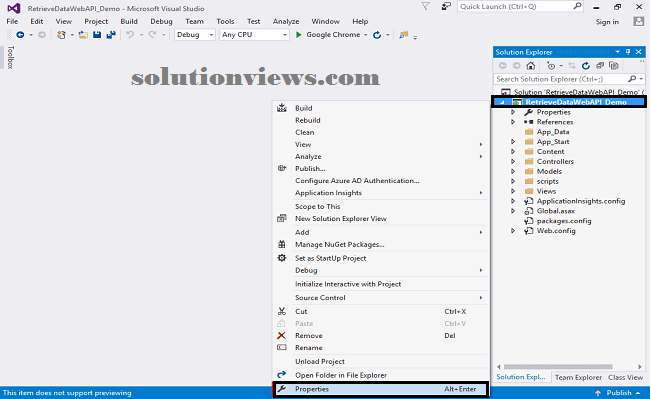Expand the Web.config node
Screen dimensions: 651x399
pos(513,231)
